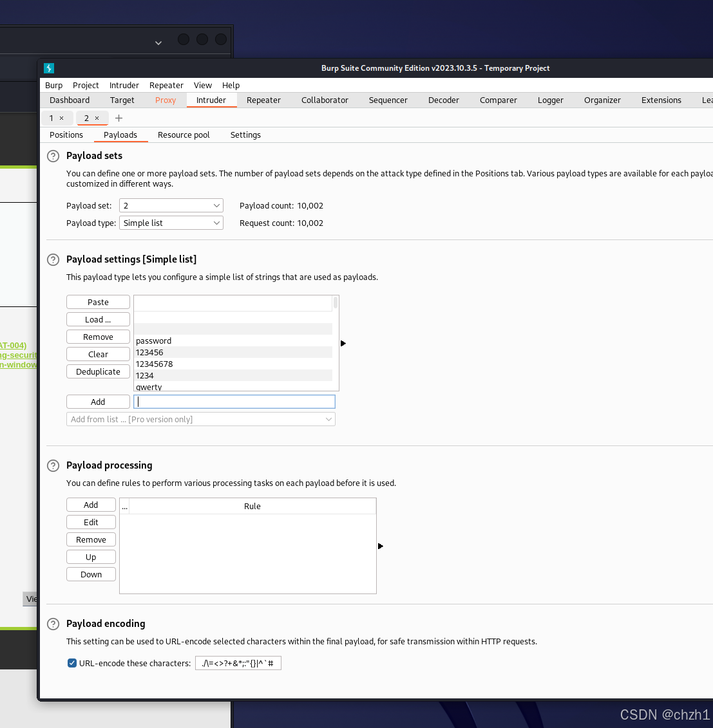Move processing rule Down
The height and width of the screenshot is (728, 713).
(x=91, y=575)
